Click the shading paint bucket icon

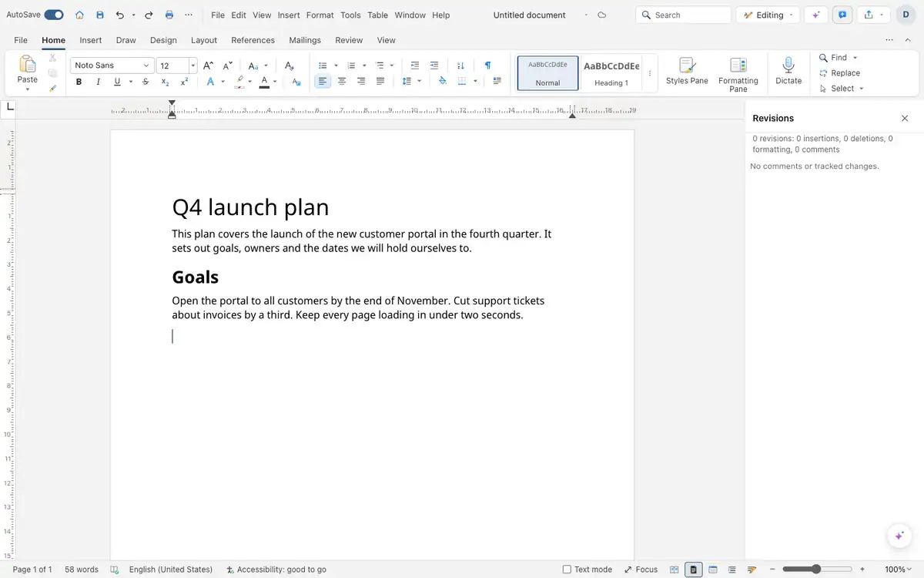442,81
